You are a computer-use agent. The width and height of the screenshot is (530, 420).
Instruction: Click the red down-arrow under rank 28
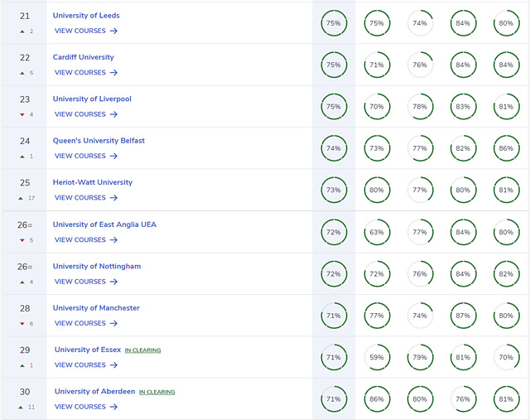(x=21, y=323)
